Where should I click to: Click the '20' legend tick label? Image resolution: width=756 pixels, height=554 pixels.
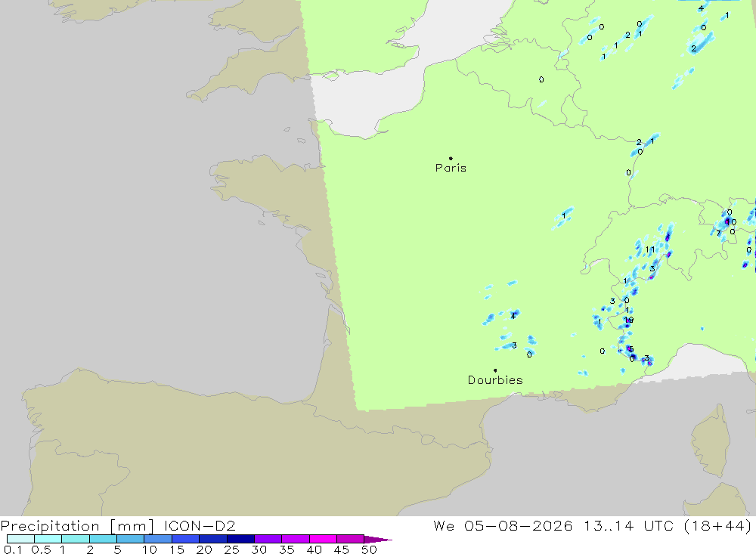[x=204, y=549]
